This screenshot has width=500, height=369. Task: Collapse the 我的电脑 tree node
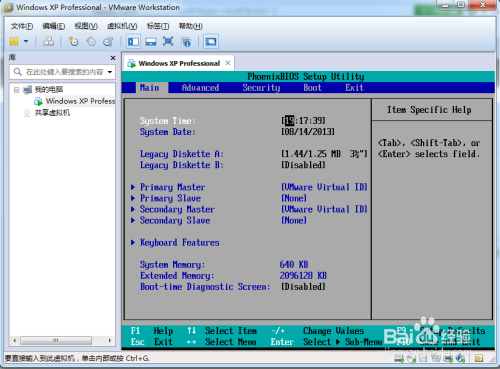coord(16,90)
